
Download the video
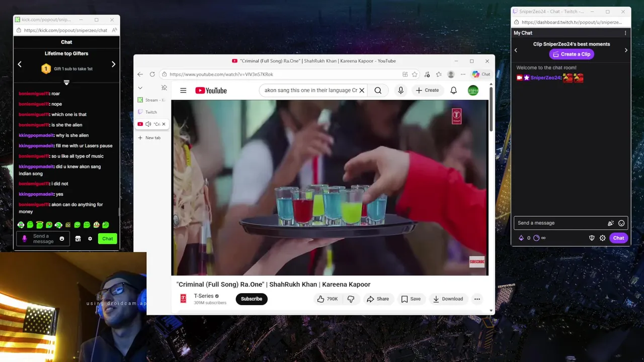pos(448,299)
